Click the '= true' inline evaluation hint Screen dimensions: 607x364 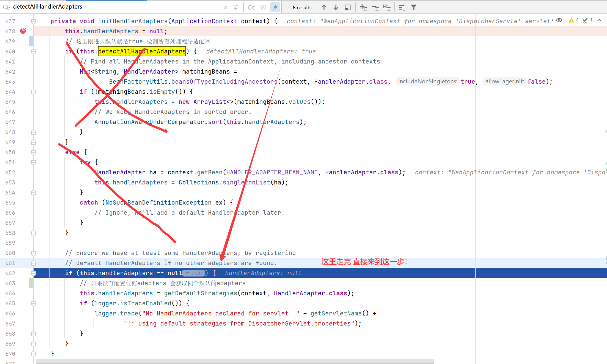click(x=194, y=273)
